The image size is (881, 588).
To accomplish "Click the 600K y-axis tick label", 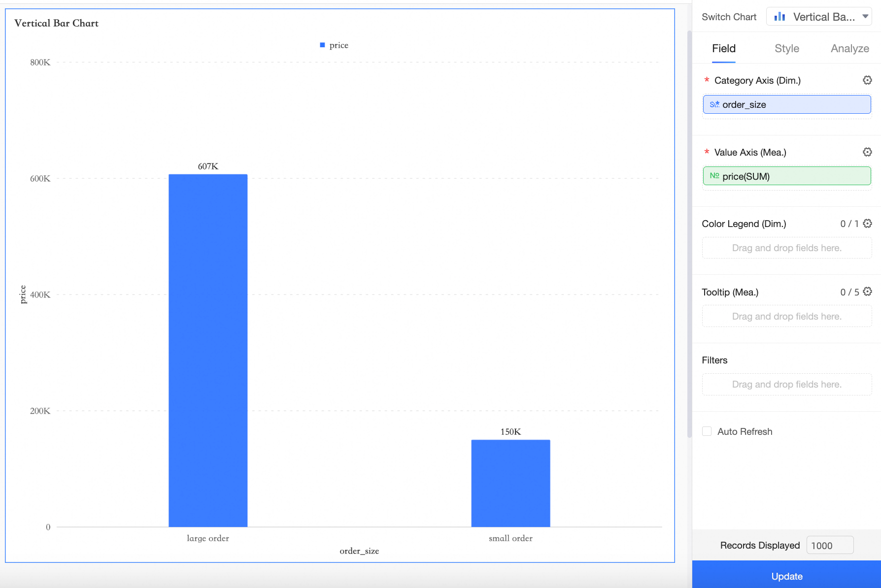I will pyautogui.click(x=40, y=179).
